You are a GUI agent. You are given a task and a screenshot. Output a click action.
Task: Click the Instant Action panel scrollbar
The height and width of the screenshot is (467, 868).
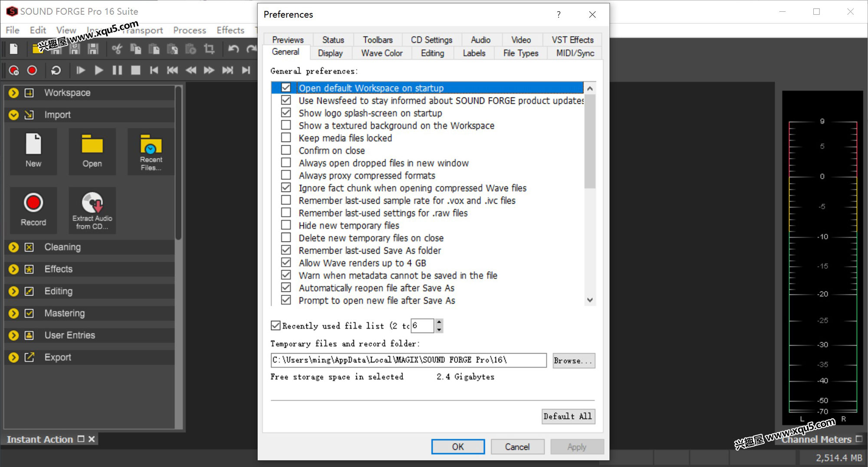178,163
